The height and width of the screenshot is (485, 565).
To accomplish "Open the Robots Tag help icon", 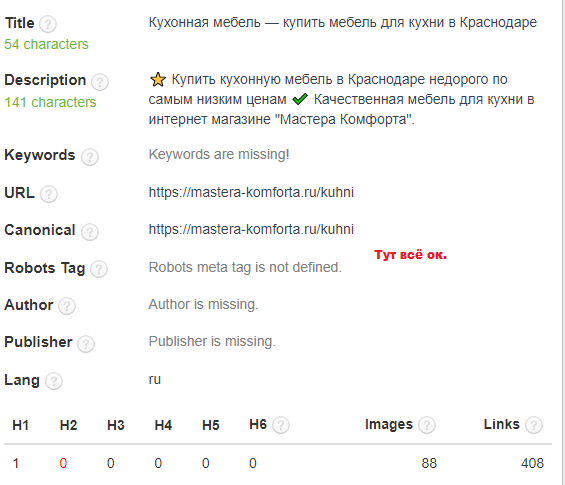I will pyautogui.click(x=99, y=269).
